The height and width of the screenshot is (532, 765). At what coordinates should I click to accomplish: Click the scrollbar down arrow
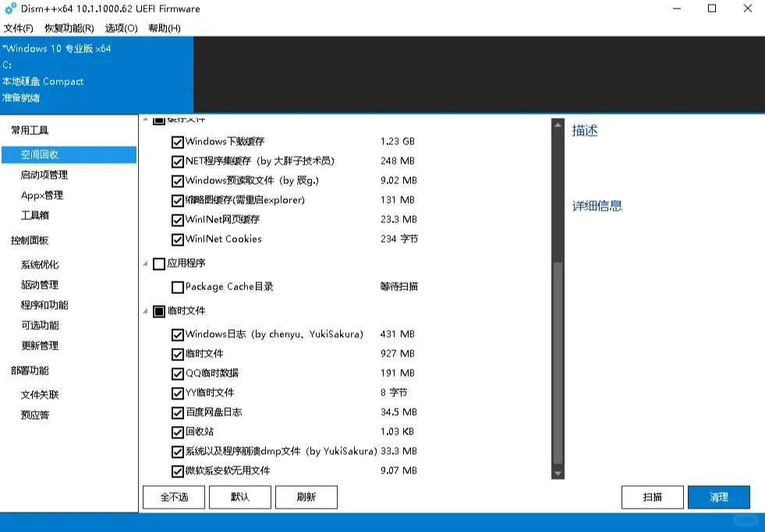click(558, 473)
